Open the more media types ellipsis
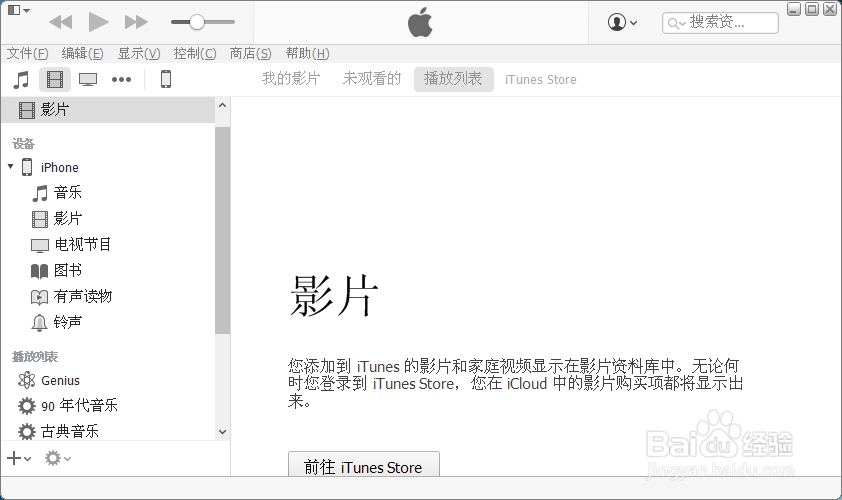This screenshot has height=500, width=842. coord(121,79)
